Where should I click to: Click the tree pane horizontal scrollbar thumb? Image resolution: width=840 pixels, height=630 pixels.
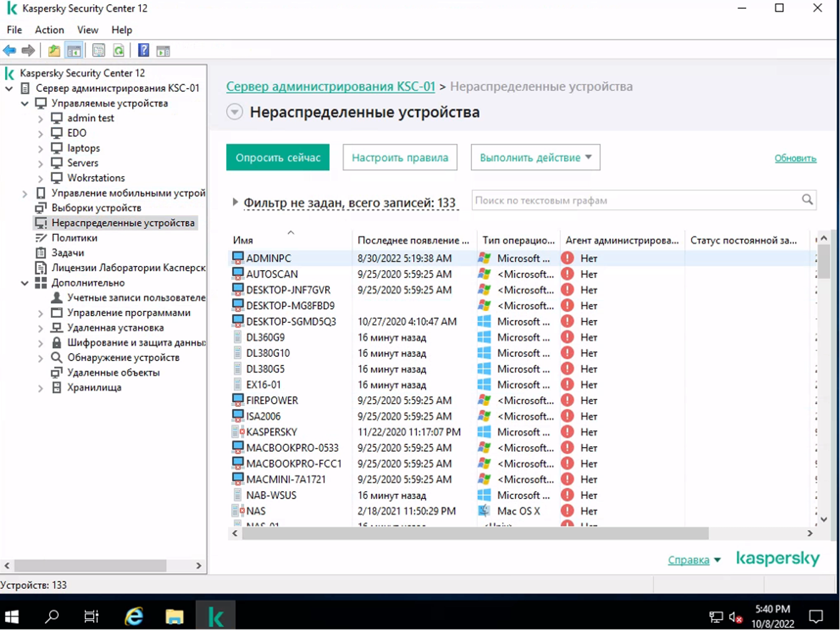(90, 565)
